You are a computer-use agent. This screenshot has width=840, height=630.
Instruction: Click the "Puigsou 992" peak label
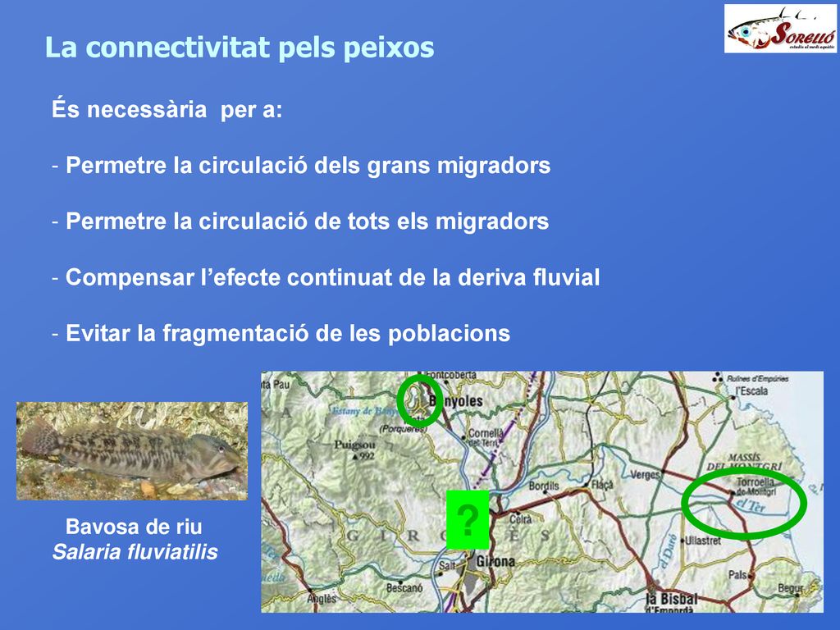354,450
